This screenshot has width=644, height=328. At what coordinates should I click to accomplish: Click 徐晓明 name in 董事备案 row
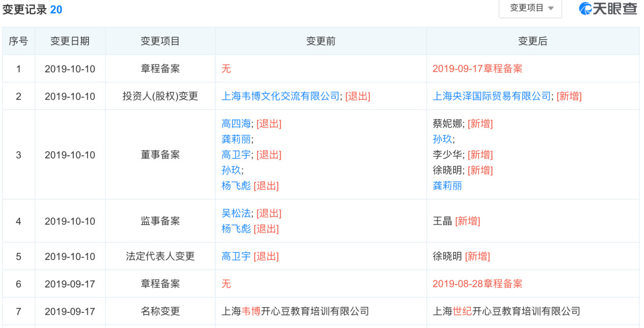447,170
